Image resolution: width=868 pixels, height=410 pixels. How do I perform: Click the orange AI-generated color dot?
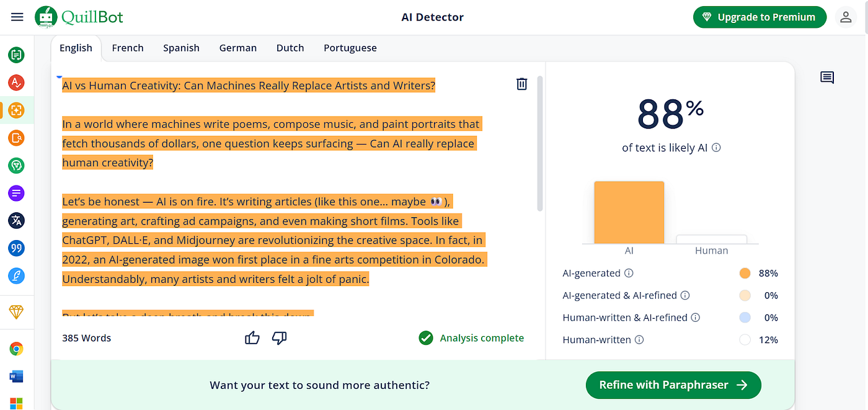pos(745,273)
